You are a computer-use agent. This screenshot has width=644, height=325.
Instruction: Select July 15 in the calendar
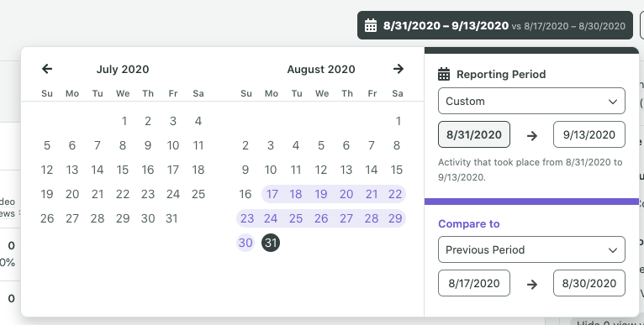(123, 170)
